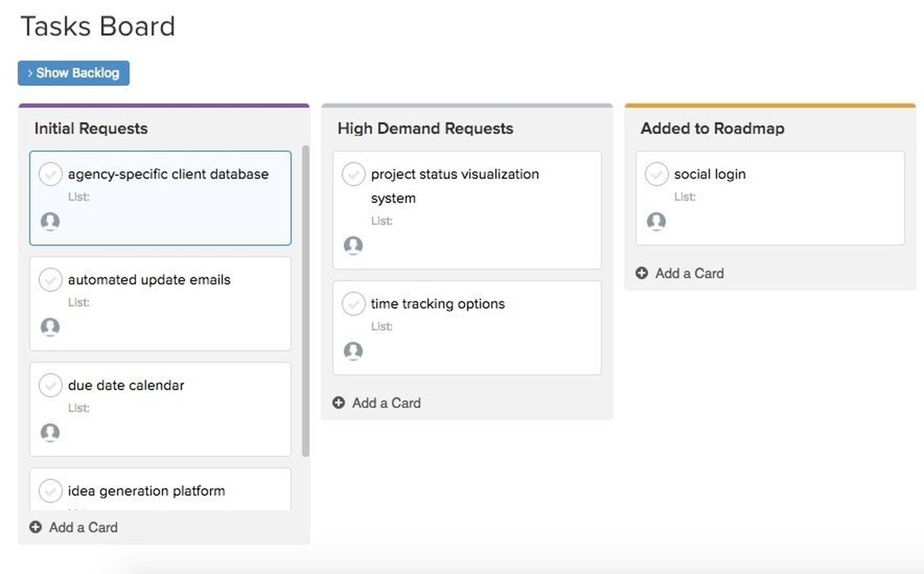The width and height of the screenshot is (924, 574).
Task: Check off automated update emails task
Action: [50, 279]
